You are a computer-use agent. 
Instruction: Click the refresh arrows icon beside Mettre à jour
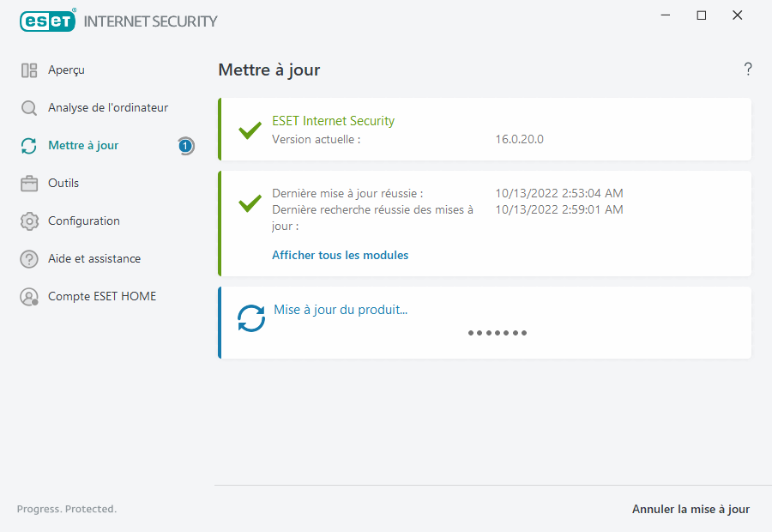pos(29,146)
